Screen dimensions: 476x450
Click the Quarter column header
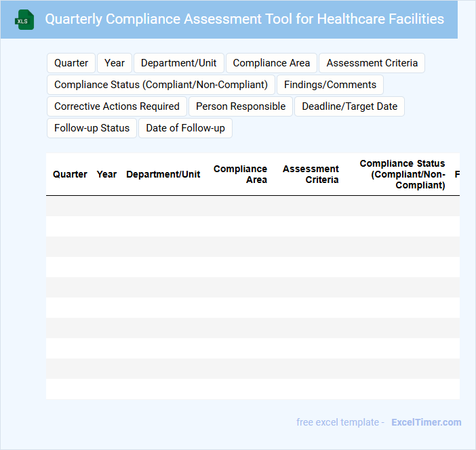coord(70,174)
